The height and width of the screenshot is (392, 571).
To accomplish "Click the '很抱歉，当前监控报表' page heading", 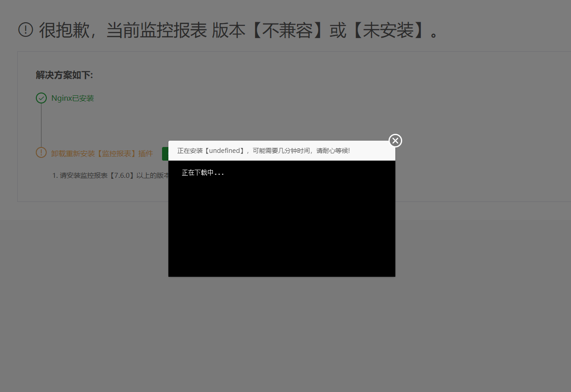I will 239,30.
